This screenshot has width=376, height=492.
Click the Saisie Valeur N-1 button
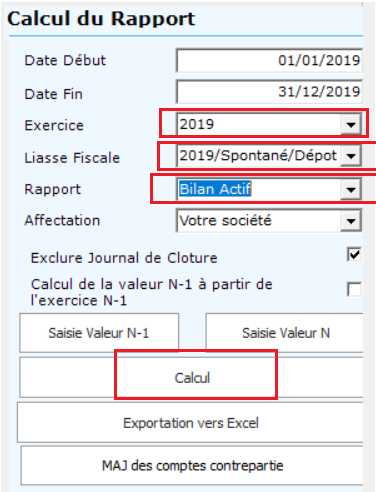coord(99,333)
